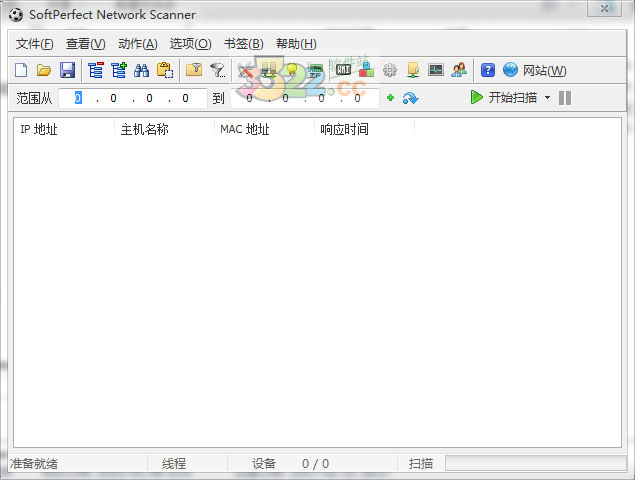Sort by the 主机名称 column header
The image size is (635, 480).
[x=144, y=129]
